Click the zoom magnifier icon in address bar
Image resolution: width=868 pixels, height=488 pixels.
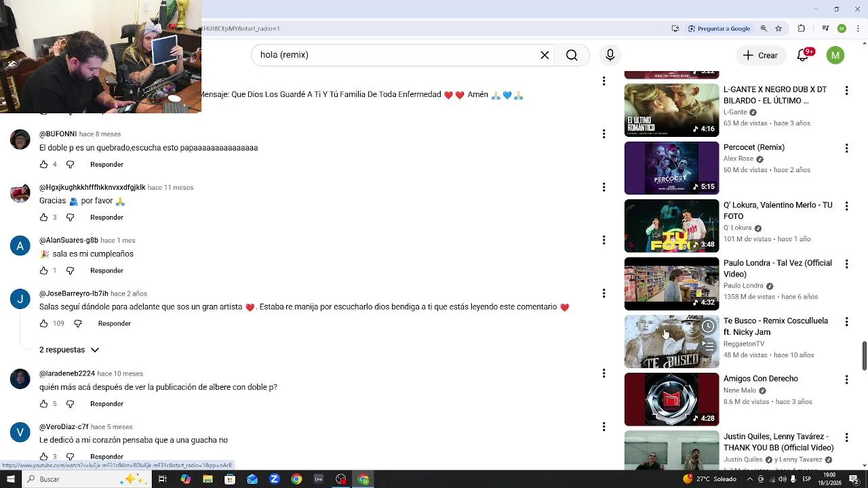point(764,28)
